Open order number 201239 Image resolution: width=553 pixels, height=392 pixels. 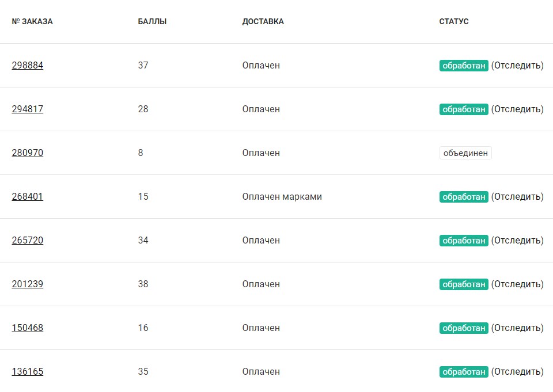(28, 284)
